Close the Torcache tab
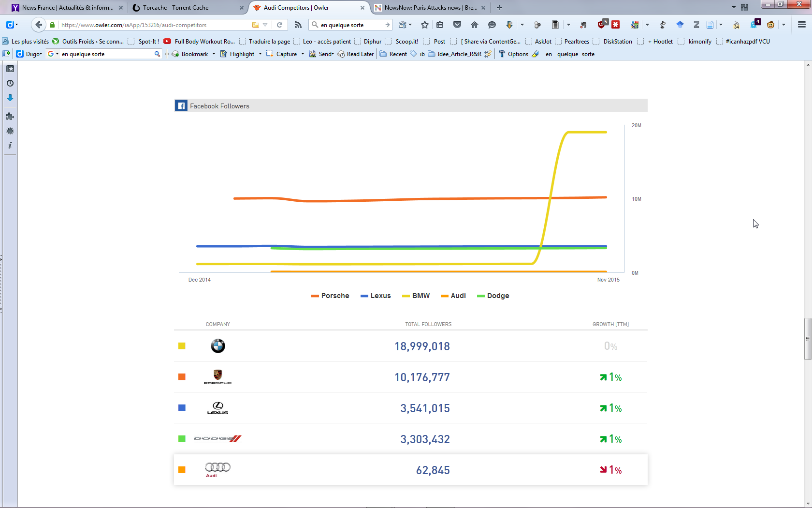This screenshot has width=812, height=508. (x=242, y=8)
